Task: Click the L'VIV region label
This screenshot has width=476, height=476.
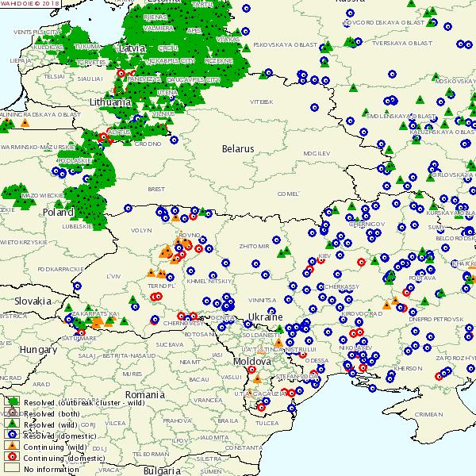Action: point(113,276)
